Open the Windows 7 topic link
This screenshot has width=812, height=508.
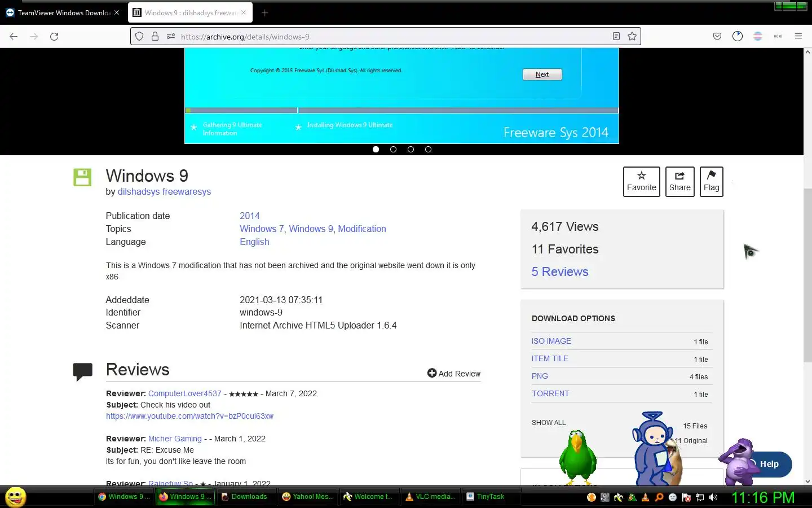click(x=262, y=229)
